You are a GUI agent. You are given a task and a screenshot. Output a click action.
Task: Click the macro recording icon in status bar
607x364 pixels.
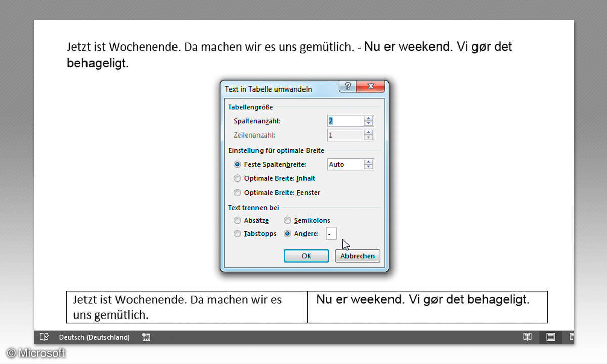[146, 337]
